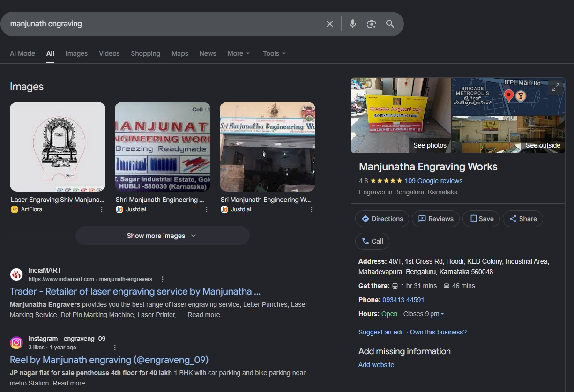Click Engraver in Bengaluru, Karnataka text

point(408,192)
